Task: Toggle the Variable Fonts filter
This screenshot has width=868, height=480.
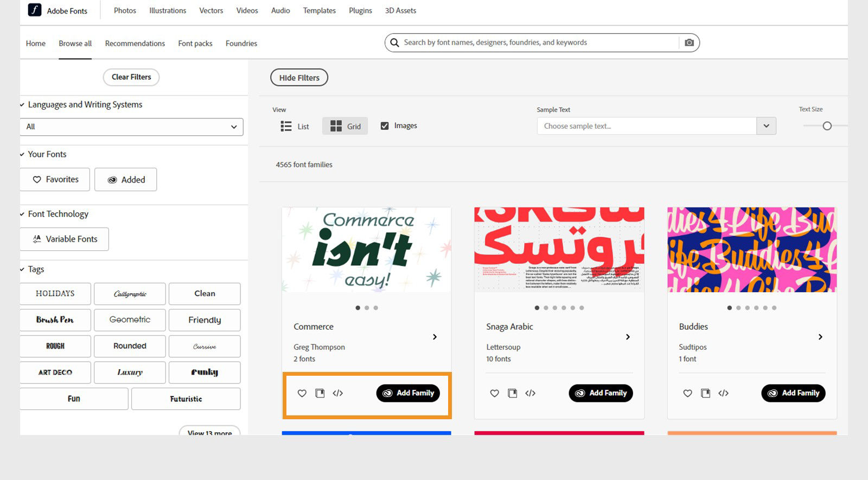Action: [65, 239]
